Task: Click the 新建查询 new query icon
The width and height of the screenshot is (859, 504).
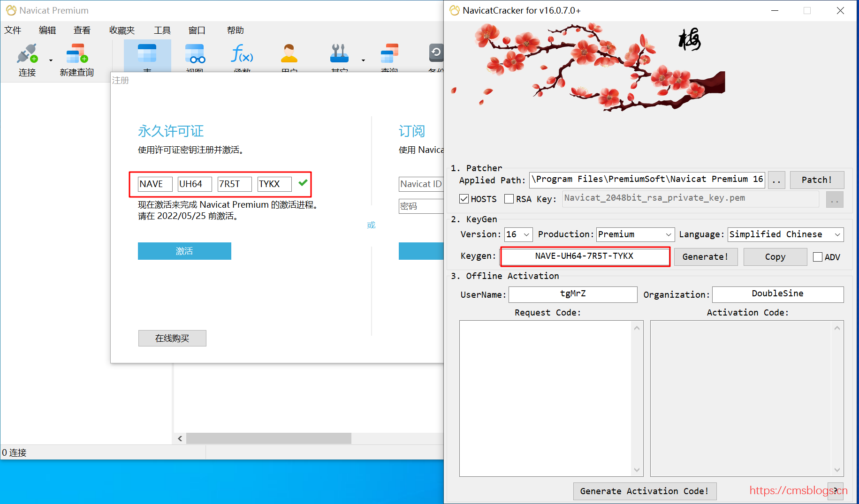Action: 77,53
